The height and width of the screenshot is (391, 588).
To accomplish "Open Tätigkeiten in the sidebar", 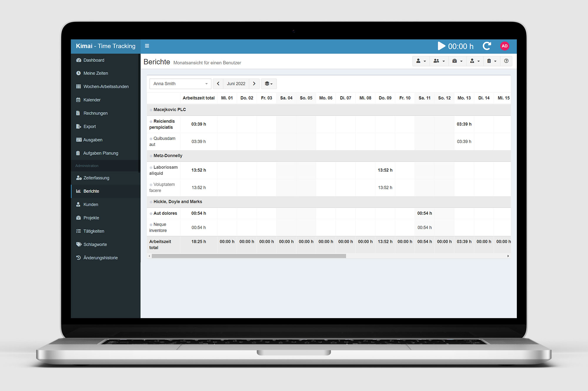I will (x=105, y=231).
